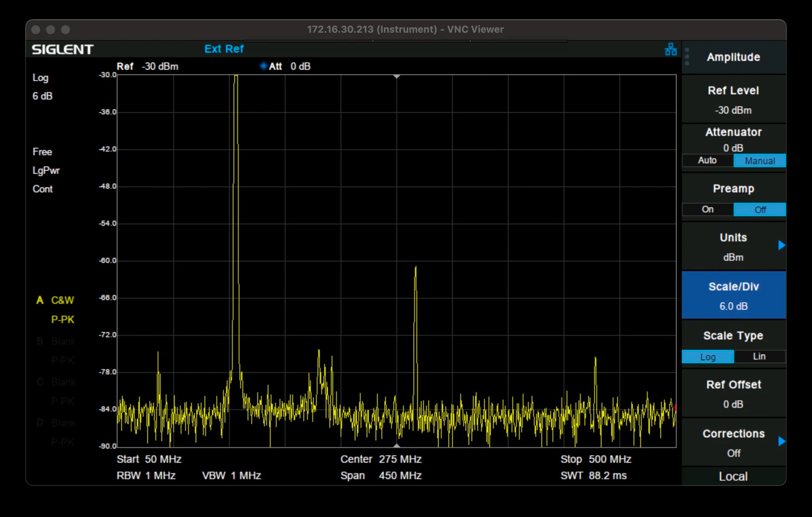Select the Ref Offset menu item

tap(733, 394)
